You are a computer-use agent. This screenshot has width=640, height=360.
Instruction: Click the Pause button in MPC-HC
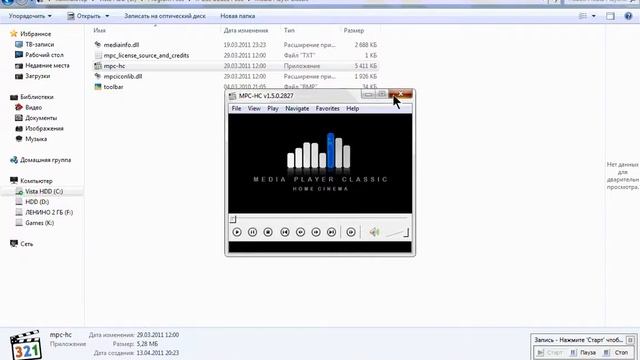coord(252,232)
